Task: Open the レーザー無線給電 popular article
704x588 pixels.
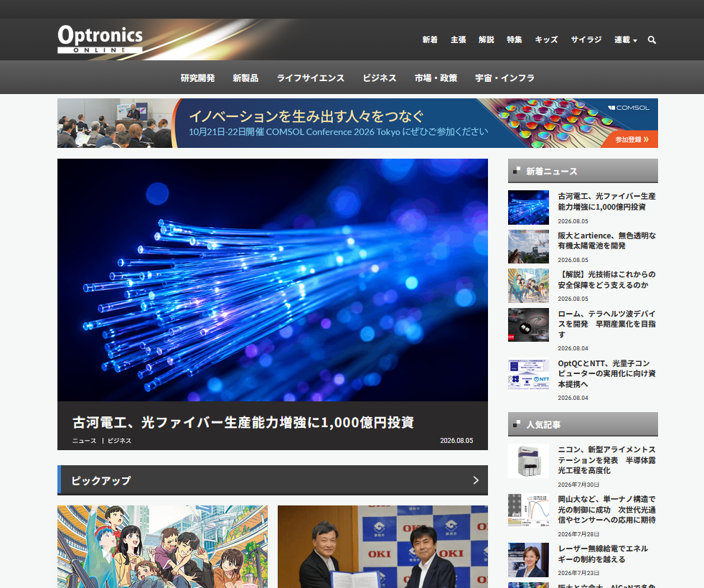Action: (x=603, y=554)
